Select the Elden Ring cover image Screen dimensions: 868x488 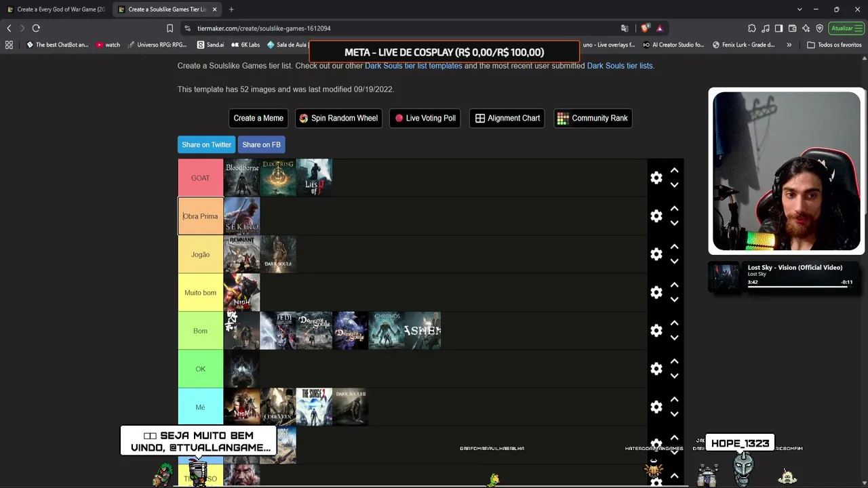278,178
